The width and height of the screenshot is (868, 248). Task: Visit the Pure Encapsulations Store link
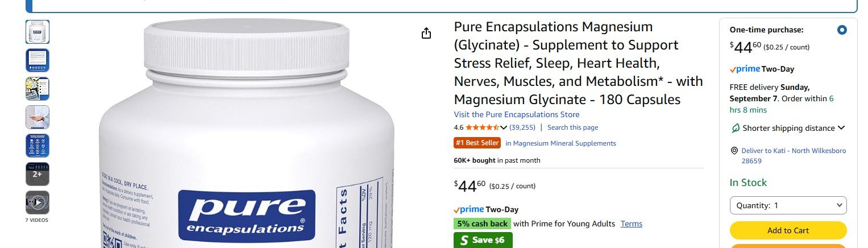click(517, 114)
